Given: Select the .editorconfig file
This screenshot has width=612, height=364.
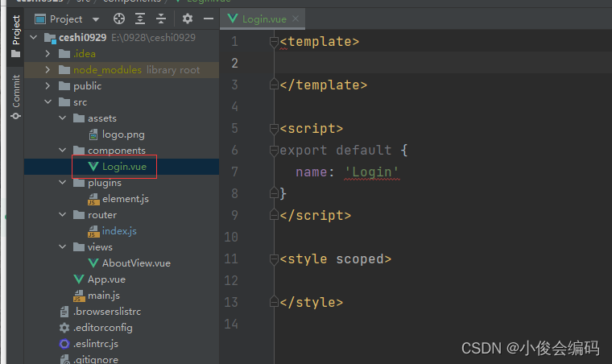Looking at the screenshot, I should [x=102, y=328].
